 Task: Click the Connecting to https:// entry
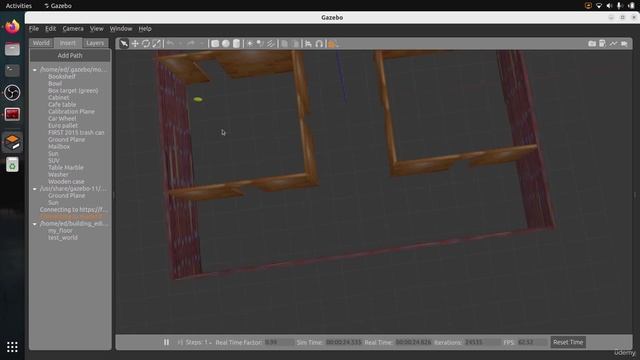73,209
